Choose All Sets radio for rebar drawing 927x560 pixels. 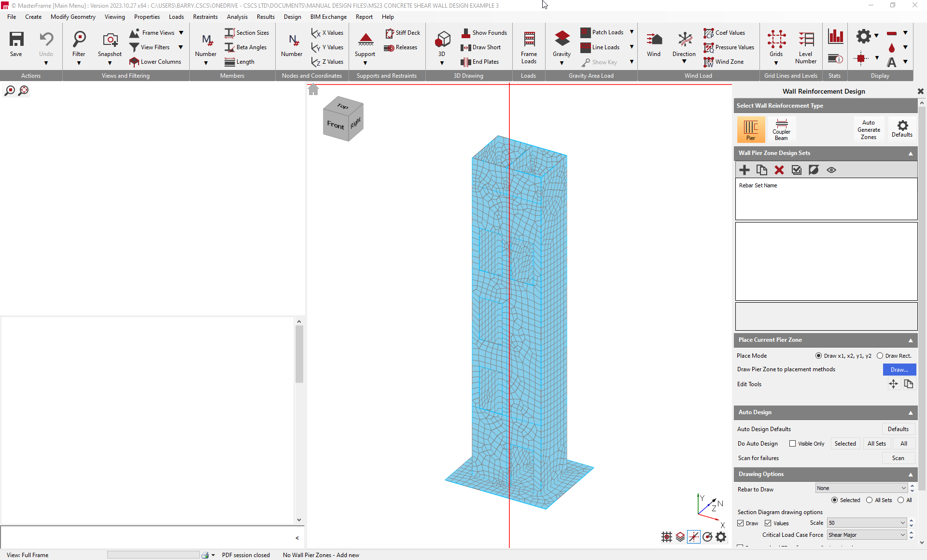pyautogui.click(x=869, y=500)
